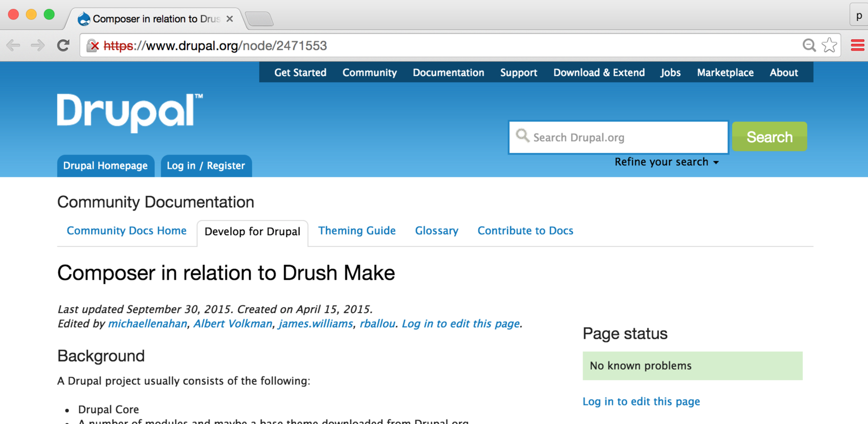Expand the Refine your search dropdown
The height and width of the screenshot is (424, 868).
[667, 162]
